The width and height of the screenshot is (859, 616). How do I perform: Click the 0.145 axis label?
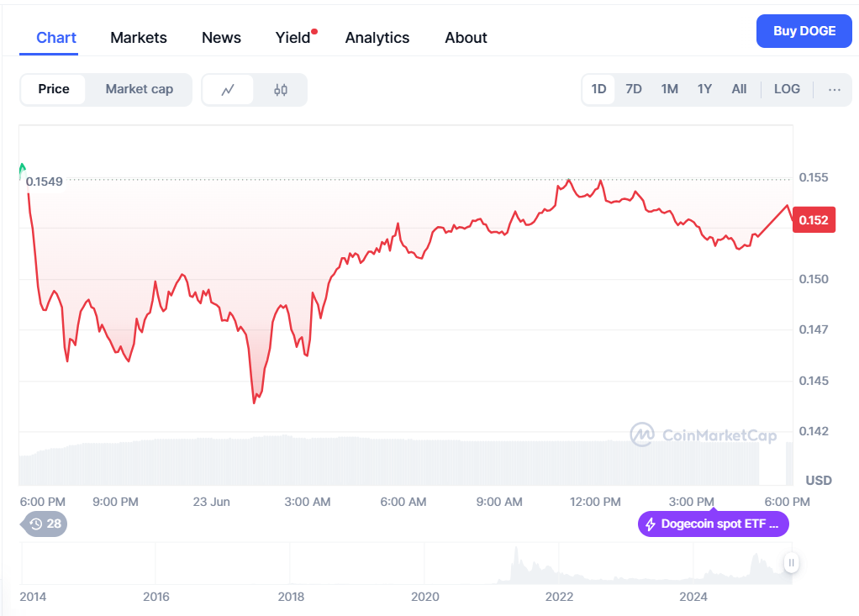click(x=814, y=381)
